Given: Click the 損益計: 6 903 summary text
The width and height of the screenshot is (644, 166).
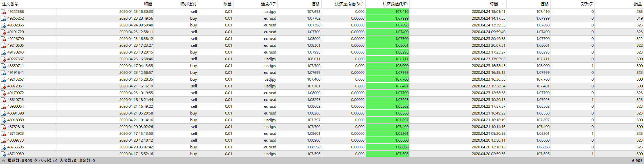Looking at the screenshot, I should tap(20, 161).
